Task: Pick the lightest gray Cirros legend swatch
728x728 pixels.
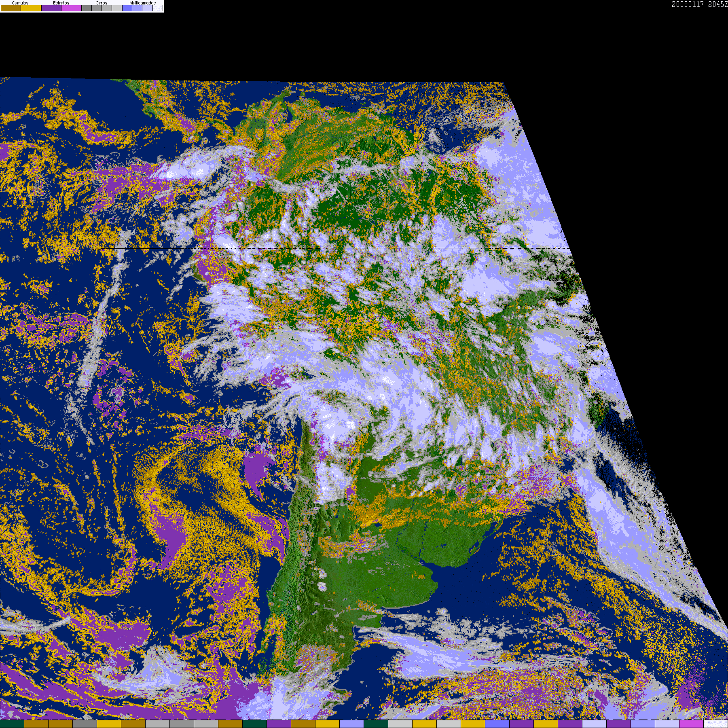Action: click(x=117, y=8)
